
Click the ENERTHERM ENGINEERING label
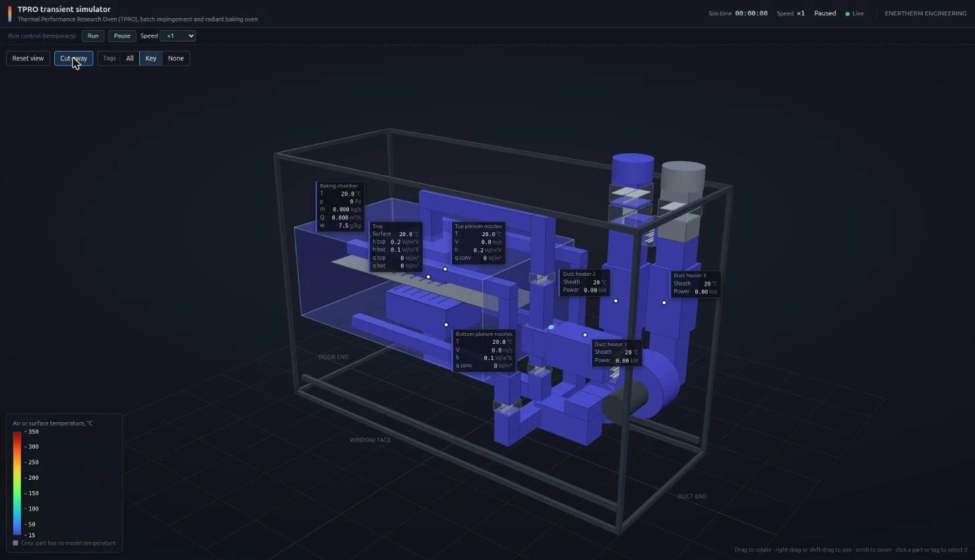coord(925,13)
